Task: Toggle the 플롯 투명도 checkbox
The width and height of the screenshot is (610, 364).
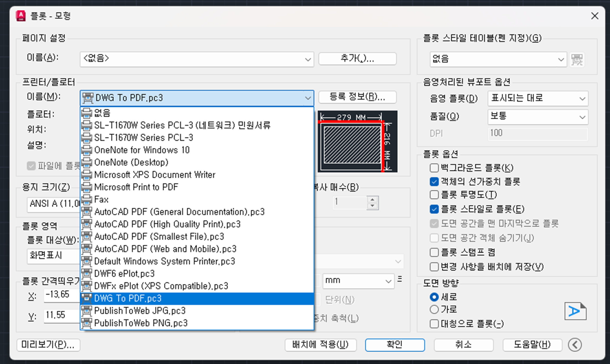Action: 434,195
